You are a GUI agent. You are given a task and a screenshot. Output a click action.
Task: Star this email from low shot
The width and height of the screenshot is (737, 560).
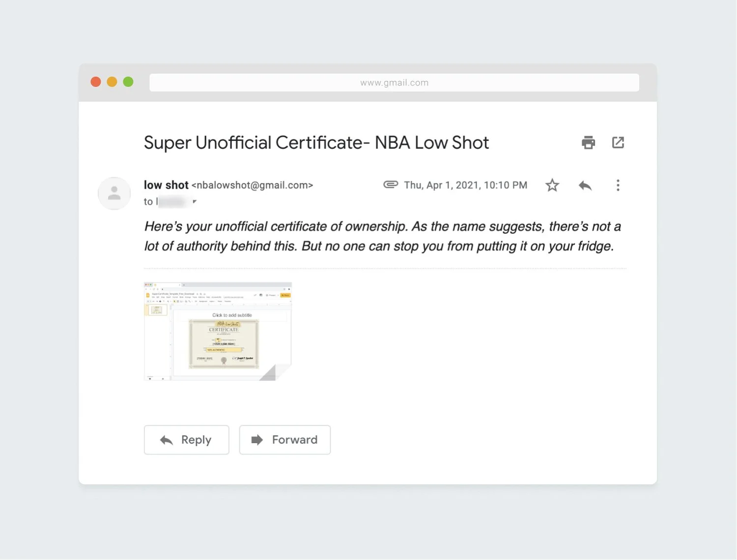click(x=552, y=185)
